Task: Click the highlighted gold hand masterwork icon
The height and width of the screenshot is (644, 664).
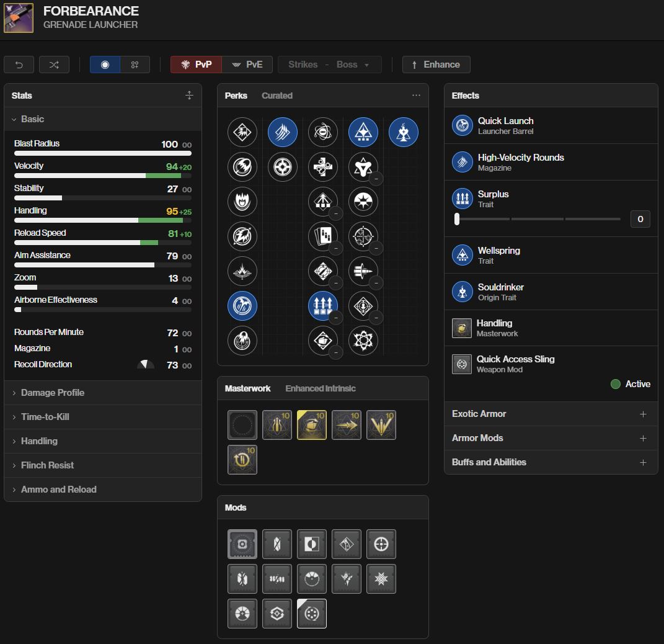Action: [312, 425]
